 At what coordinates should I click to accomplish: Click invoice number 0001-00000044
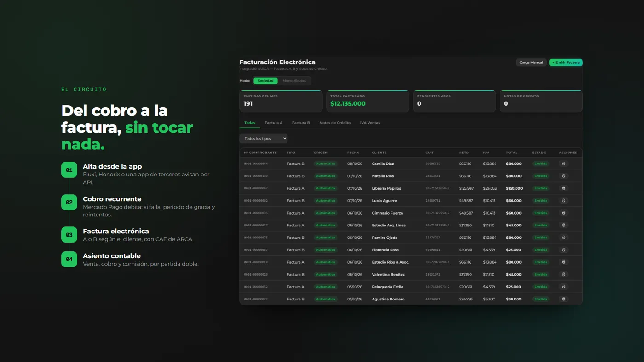(x=256, y=164)
